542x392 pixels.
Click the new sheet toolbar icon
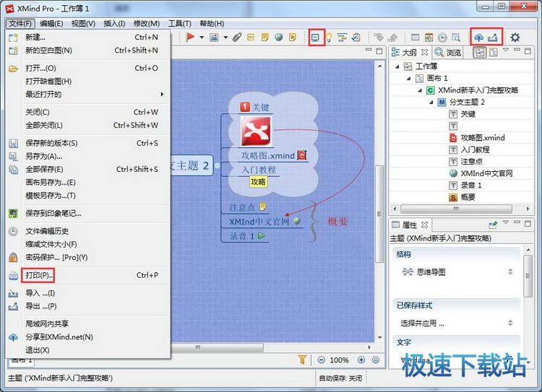[x=415, y=38]
